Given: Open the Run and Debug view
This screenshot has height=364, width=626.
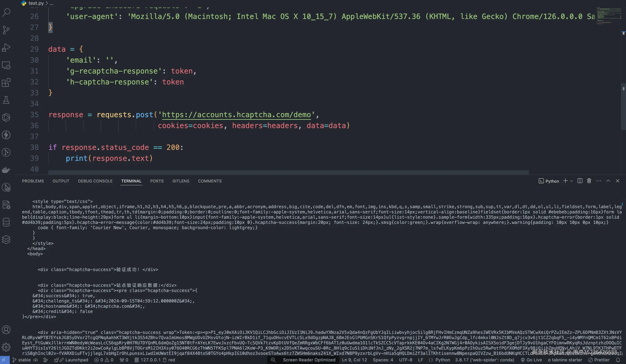Looking at the screenshot, I should pos(6,47).
